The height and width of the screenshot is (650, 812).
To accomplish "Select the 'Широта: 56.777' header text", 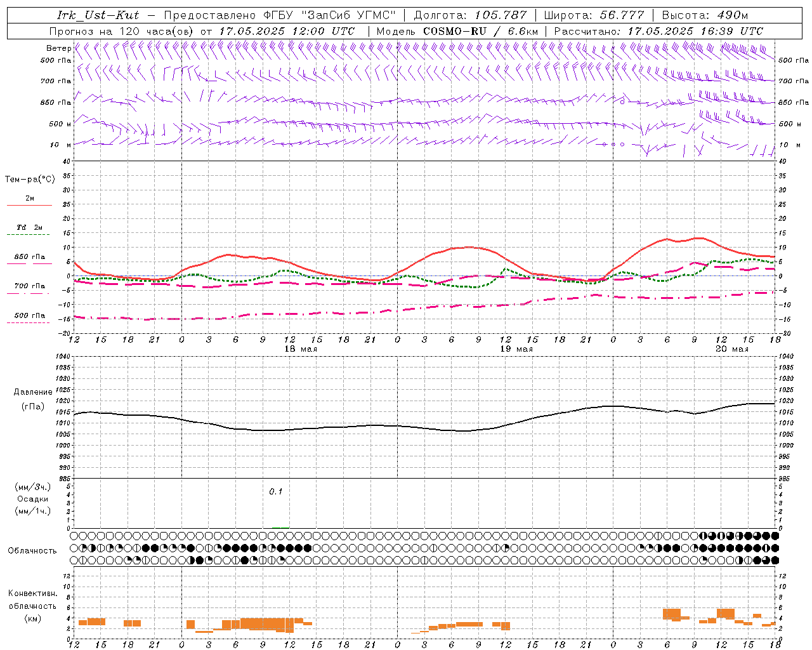I will (594, 15).
